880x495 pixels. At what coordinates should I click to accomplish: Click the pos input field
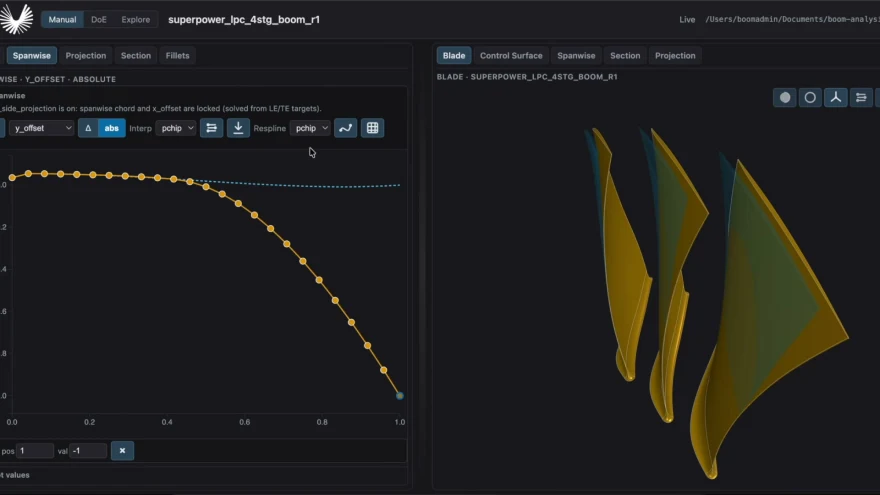pyautogui.click(x=35, y=451)
